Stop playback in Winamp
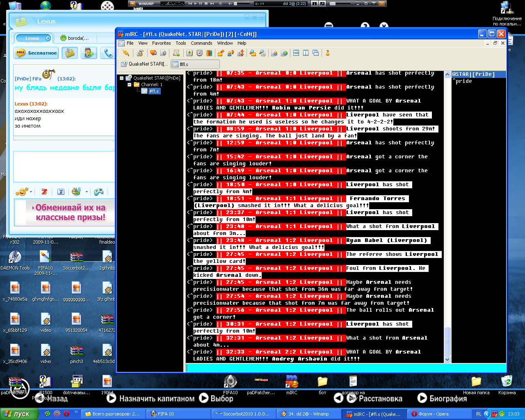The height and width of the screenshot is (420, 525). tap(206, 3)
